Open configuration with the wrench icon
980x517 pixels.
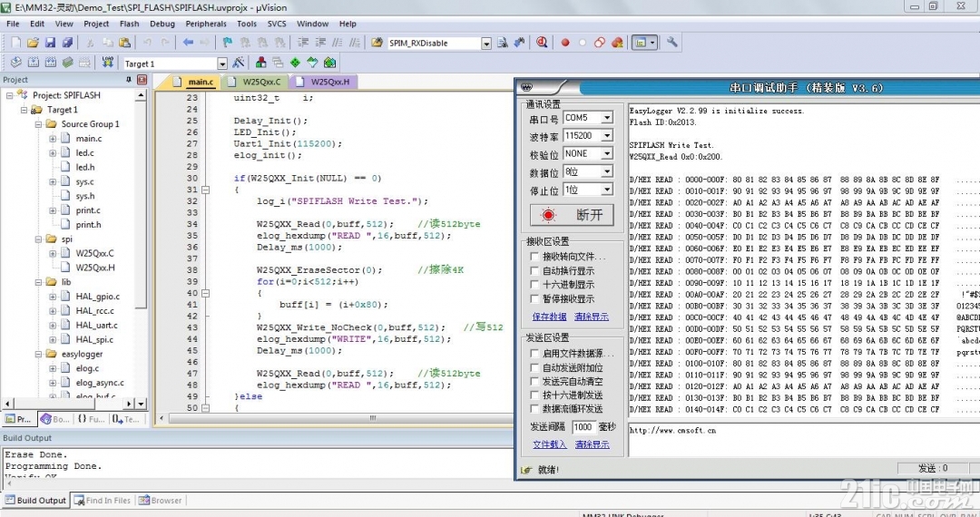[x=671, y=43]
